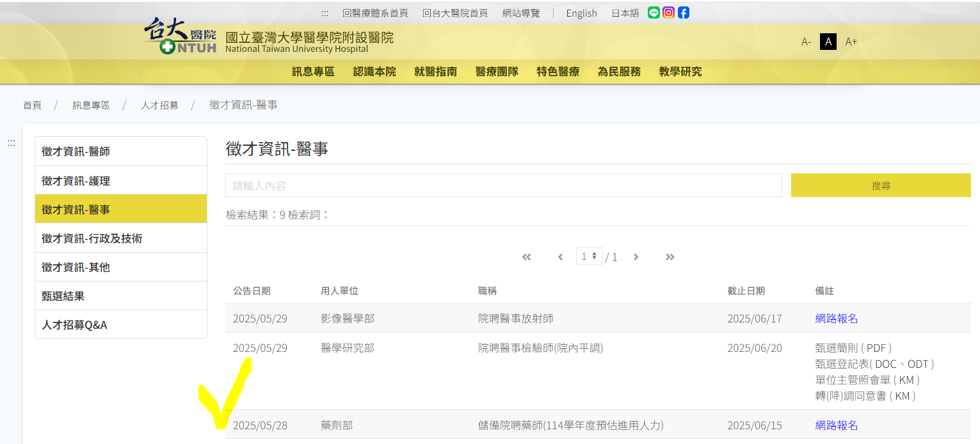This screenshot has height=444, width=980.
Task: Open 就醫指南 main menu
Action: 435,72
